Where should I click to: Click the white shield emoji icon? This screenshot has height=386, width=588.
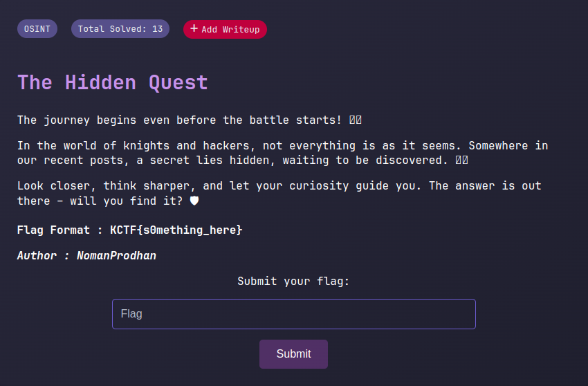click(194, 201)
